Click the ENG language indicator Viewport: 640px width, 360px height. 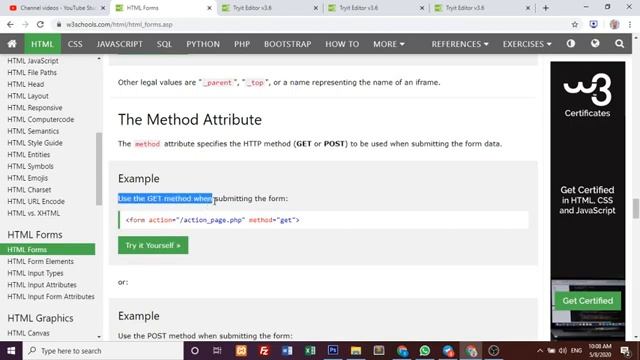tap(576, 351)
